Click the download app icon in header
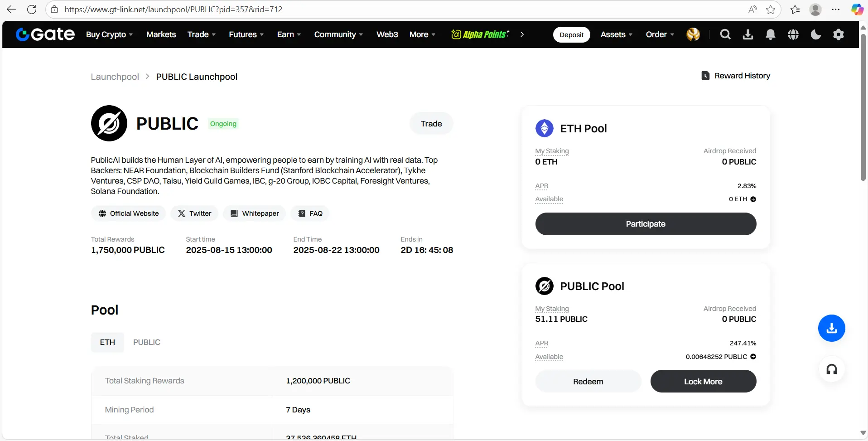This screenshot has width=868, height=441. (x=748, y=34)
